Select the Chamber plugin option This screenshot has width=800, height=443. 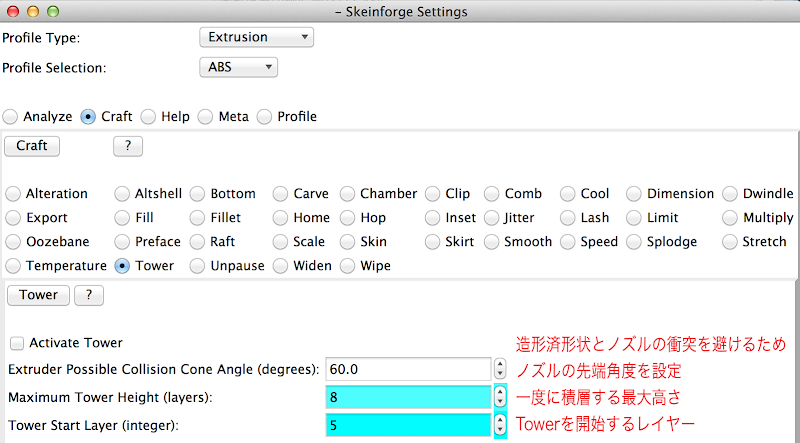pyautogui.click(x=347, y=194)
